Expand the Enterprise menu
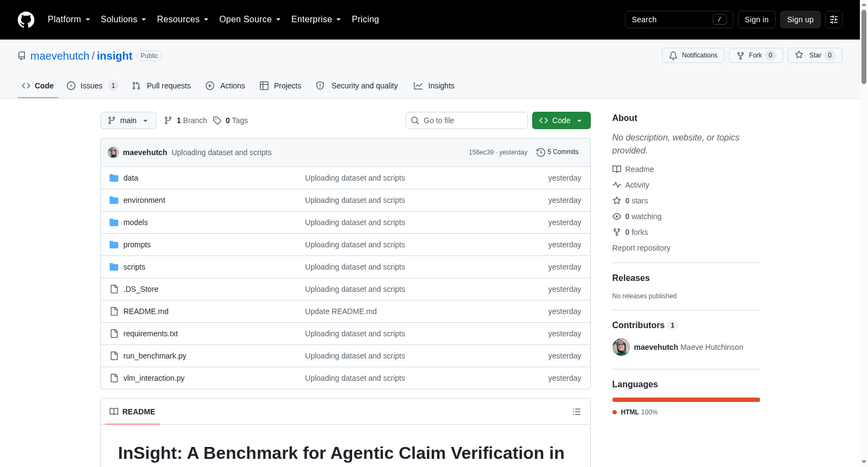 click(316, 20)
